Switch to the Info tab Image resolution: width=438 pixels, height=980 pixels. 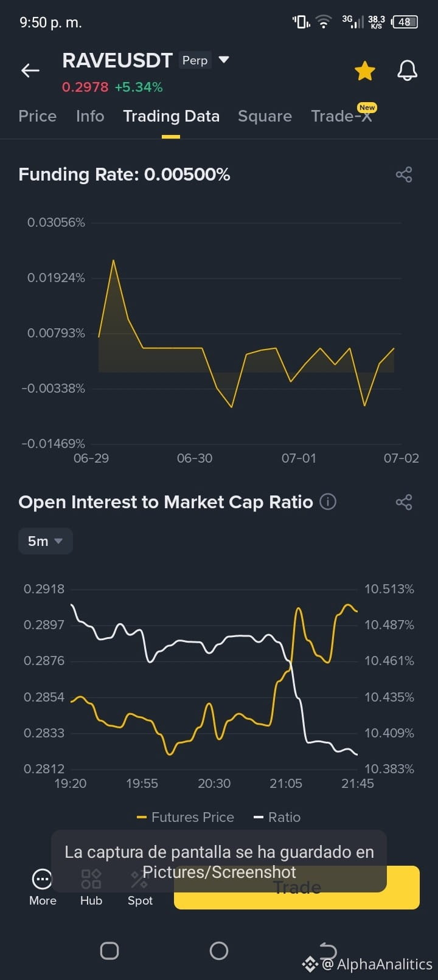pyautogui.click(x=90, y=116)
